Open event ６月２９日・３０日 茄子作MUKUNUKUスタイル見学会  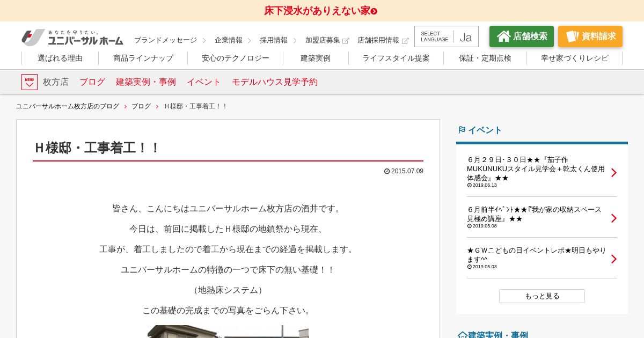click(x=537, y=168)
